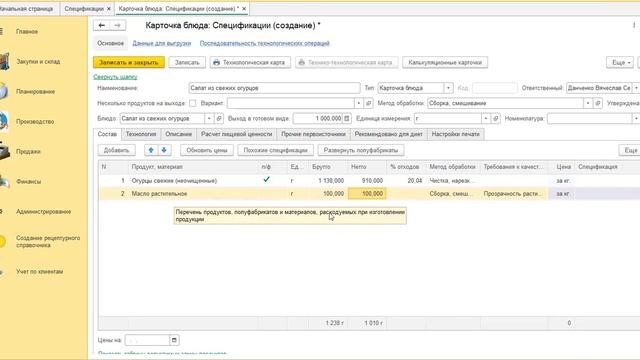640x360 pixels.
Task: Go back with the left arrow button
Action: point(102,25)
